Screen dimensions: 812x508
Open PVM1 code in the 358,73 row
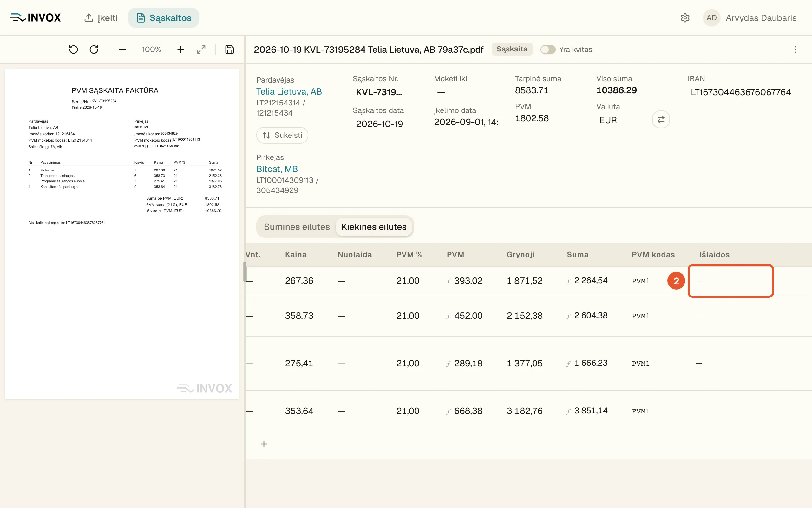640,316
